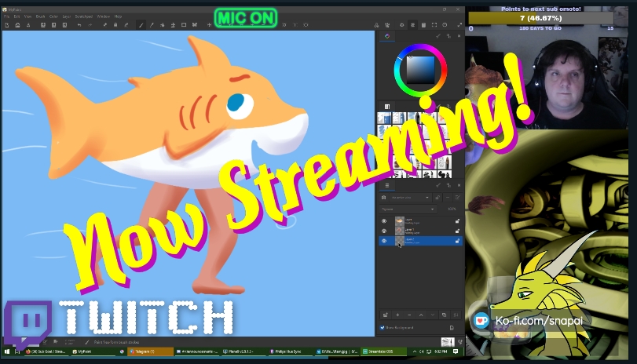Open the Scratchpad menu
Viewport: 637px width, 364px height.
click(x=84, y=16)
